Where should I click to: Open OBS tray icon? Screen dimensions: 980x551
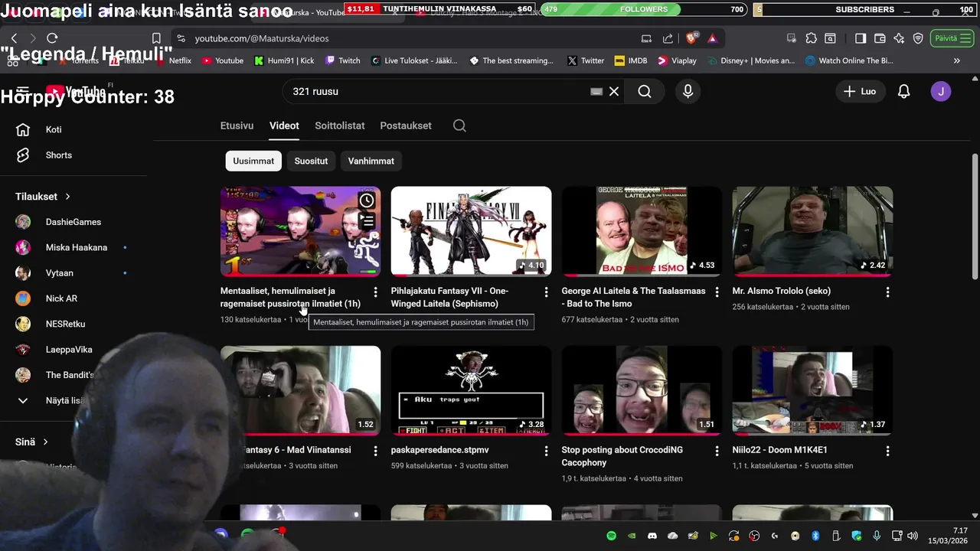click(x=754, y=536)
